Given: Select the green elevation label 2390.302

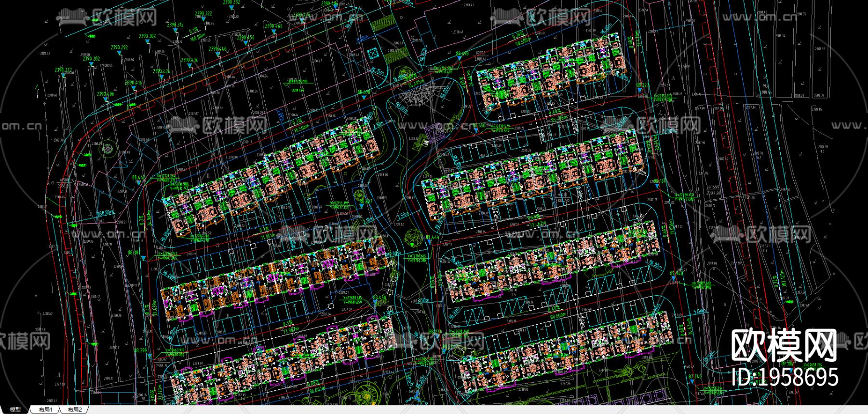Looking at the screenshot, I should [x=147, y=36].
